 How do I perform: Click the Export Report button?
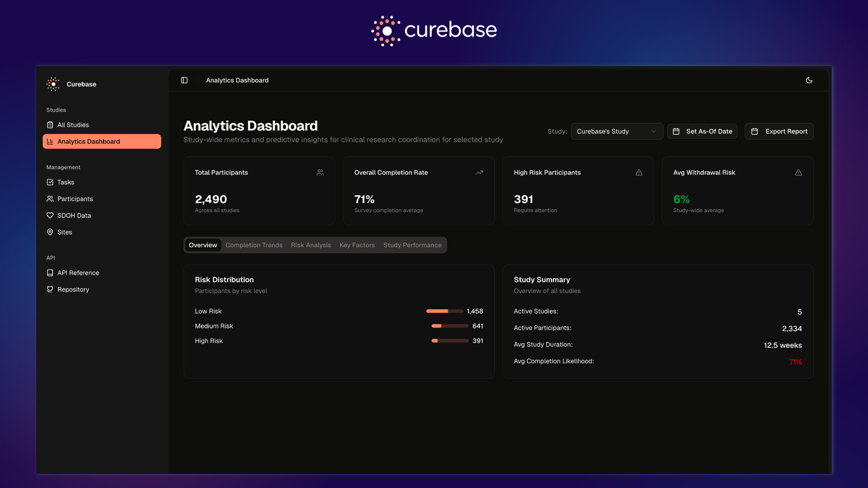pyautogui.click(x=779, y=132)
